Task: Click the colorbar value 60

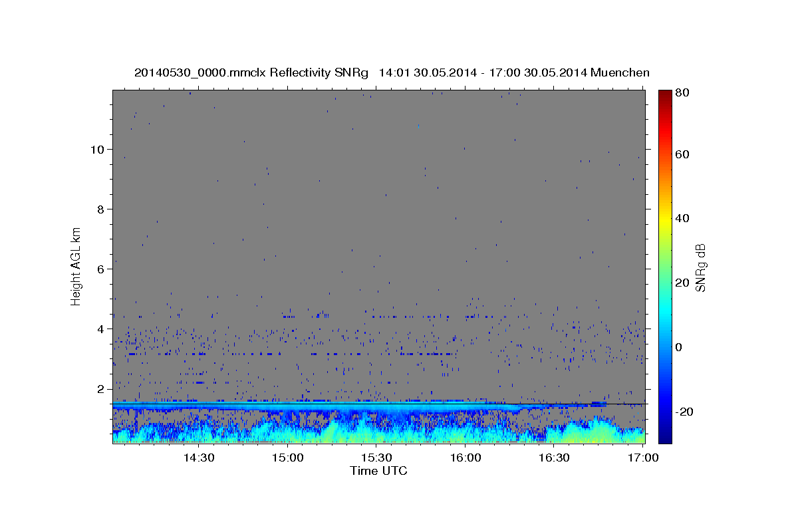Action: click(682, 154)
